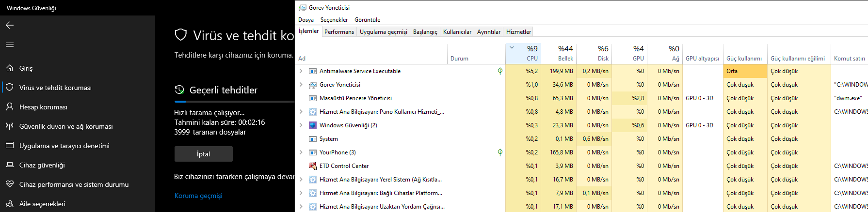Expand the Bağlı Cihazlar Platform row
Viewport: 868px width, 212px height.
pyautogui.click(x=301, y=193)
